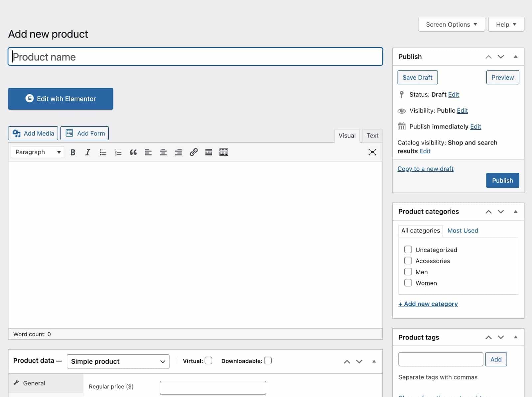Expand the Screen Options panel
532x397 pixels.
451,25
